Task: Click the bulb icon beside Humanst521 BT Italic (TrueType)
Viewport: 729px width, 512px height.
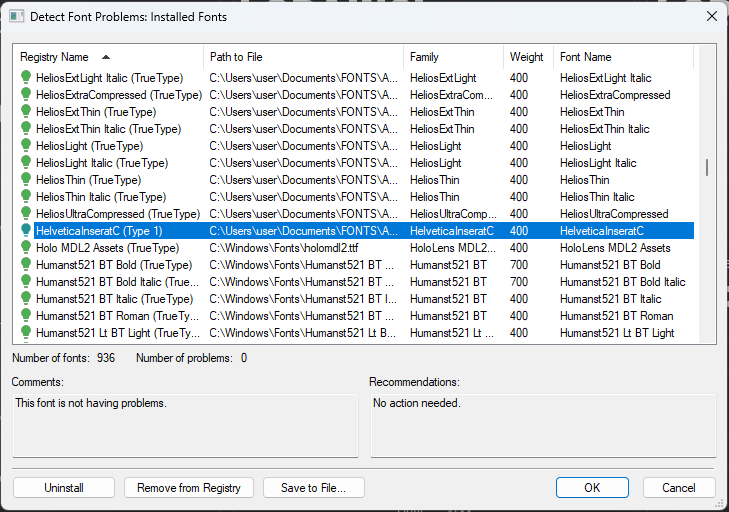Action: tap(26, 299)
